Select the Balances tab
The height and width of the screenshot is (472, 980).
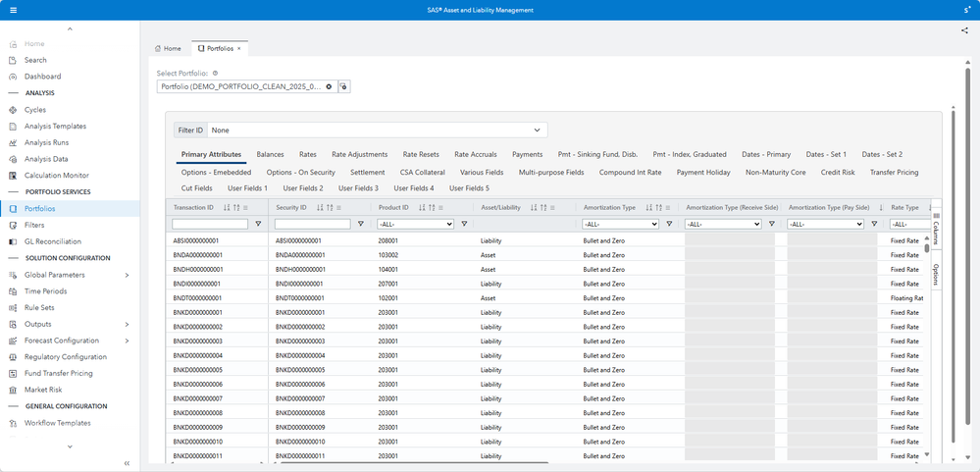click(270, 154)
